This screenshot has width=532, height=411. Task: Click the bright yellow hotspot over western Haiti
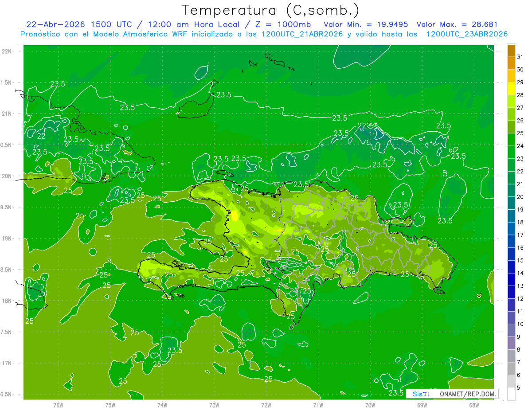point(234,216)
